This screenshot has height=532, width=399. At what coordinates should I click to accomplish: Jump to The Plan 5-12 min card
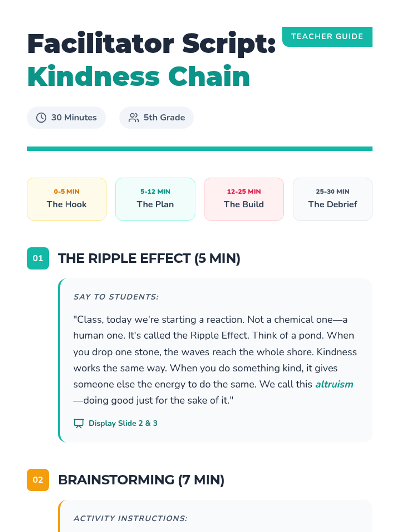click(155, 199)
